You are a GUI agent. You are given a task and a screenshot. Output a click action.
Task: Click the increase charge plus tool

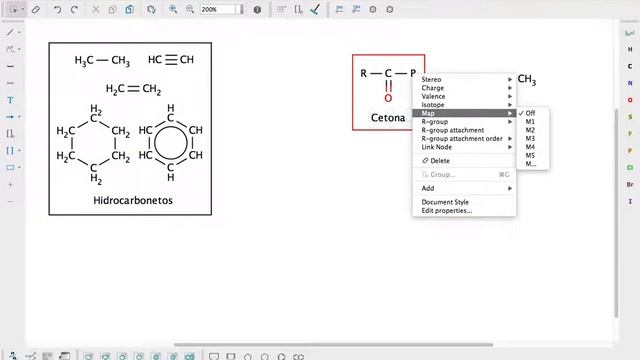point(10,185)
